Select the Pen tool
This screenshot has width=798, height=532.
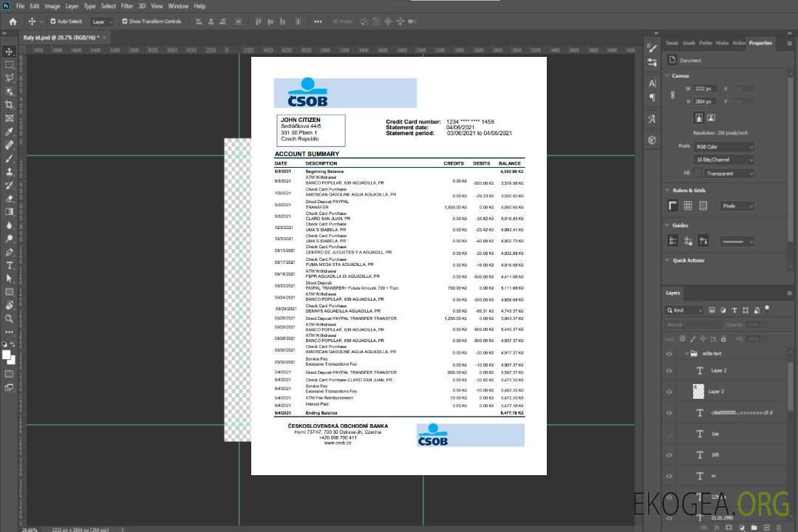pyautogui.click(x=9, y=252)
